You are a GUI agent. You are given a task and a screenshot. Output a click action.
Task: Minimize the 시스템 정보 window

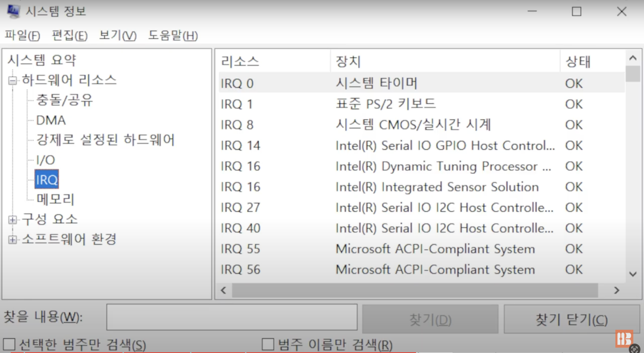coord(532,11)
